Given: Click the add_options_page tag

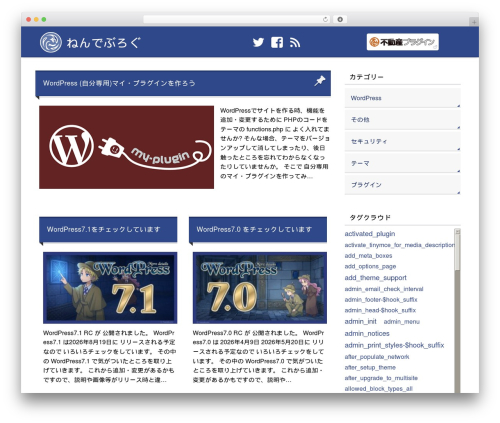Looking at the screenshot, I should coord(370,266).
